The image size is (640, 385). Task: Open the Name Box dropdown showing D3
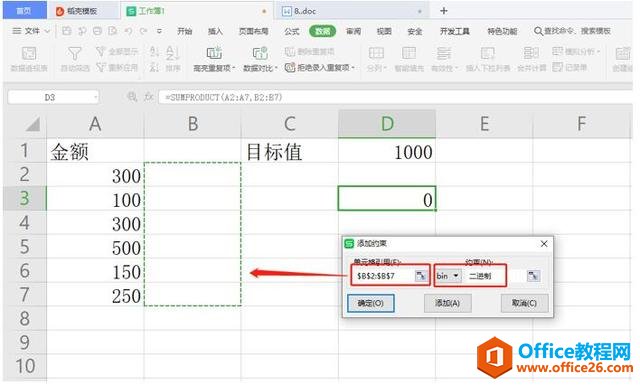point(96,97)
